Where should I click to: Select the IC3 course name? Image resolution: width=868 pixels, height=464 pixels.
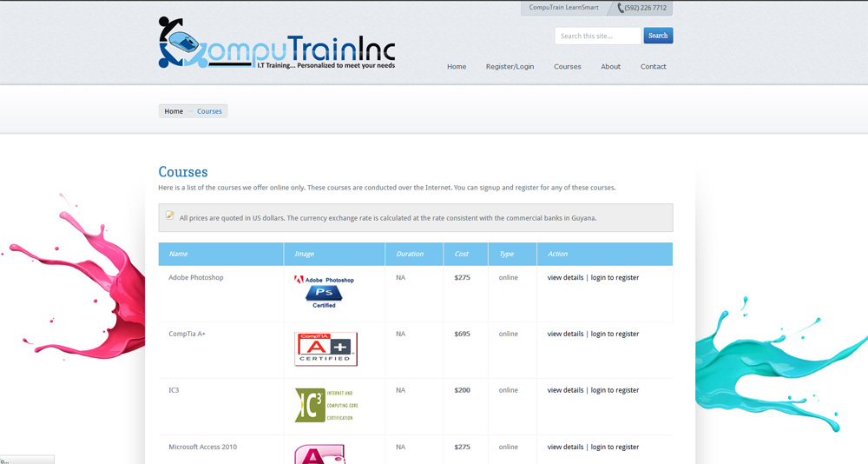click(174, 390)
